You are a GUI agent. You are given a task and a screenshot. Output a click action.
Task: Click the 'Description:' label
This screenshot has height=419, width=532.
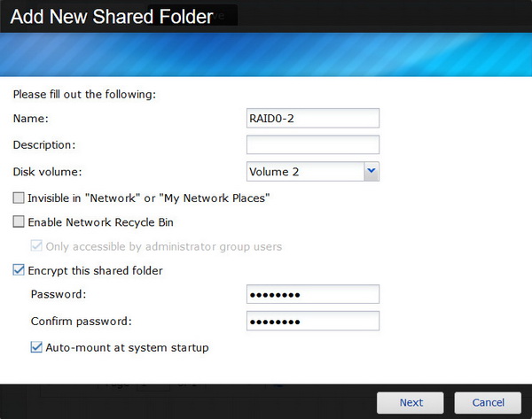point(44,144)
